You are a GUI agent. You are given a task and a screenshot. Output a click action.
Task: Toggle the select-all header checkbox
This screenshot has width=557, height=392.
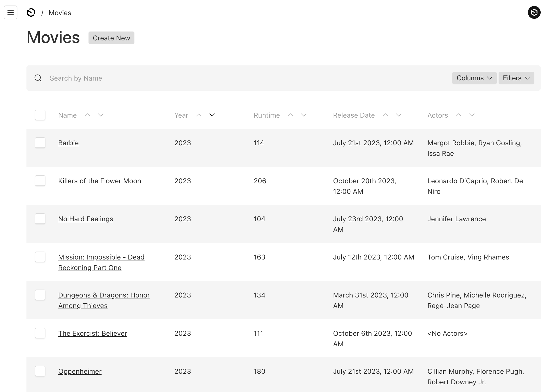tap(40, 115)
